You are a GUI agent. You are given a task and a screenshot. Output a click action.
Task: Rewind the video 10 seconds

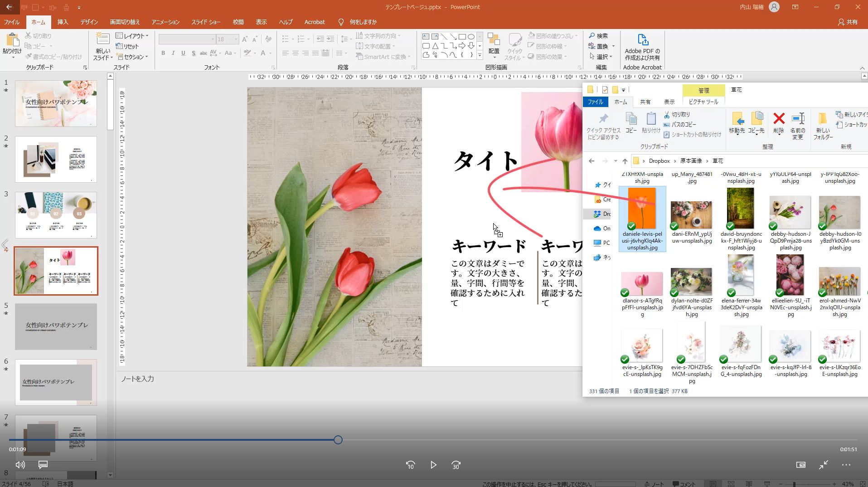(410, 465)
